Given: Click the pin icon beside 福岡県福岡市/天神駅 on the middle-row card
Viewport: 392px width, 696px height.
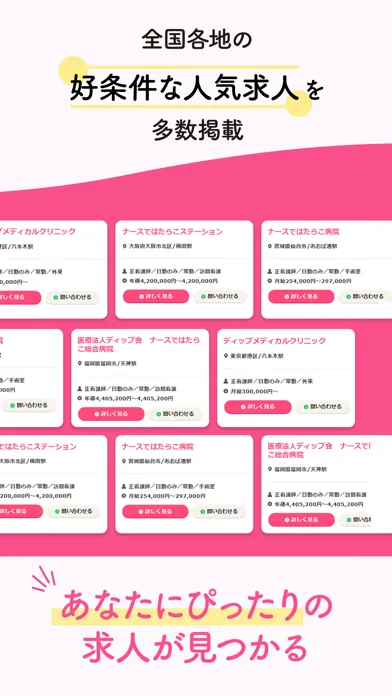Looking at the screenshot, I should 80,363.
